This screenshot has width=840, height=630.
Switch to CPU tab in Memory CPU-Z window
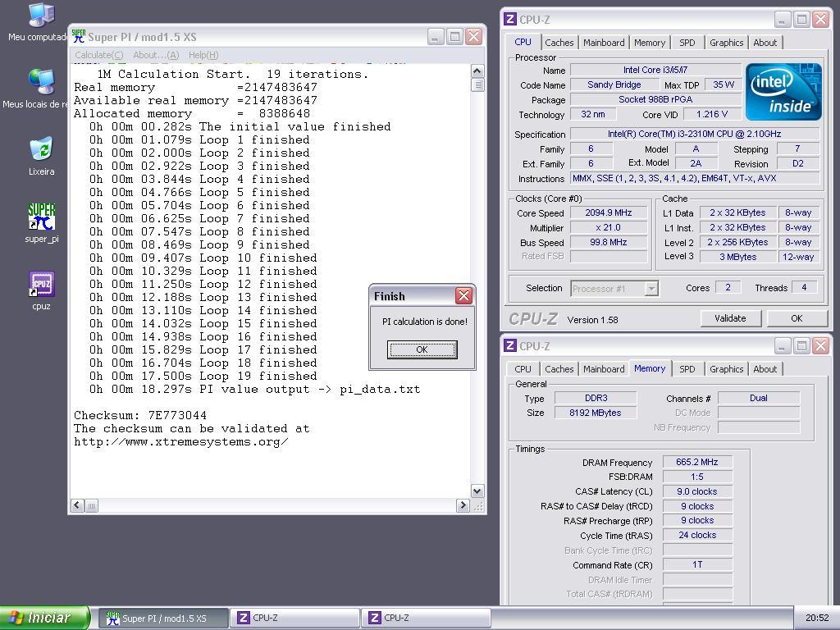(523, 369)
